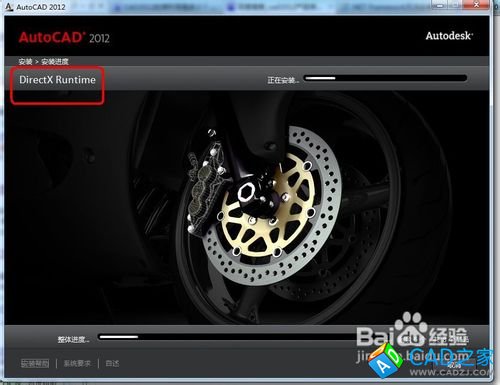Screen dimensions: 500x385
Task: Click the AutoCAD 2012 window title text
Action: pyautogui.click(x=41, y=7)
